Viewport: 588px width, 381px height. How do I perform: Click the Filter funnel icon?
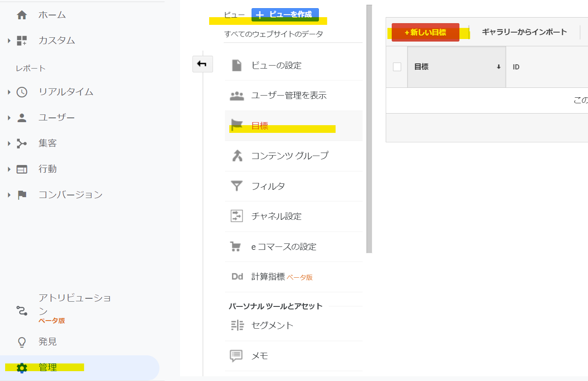coord(237,186)
